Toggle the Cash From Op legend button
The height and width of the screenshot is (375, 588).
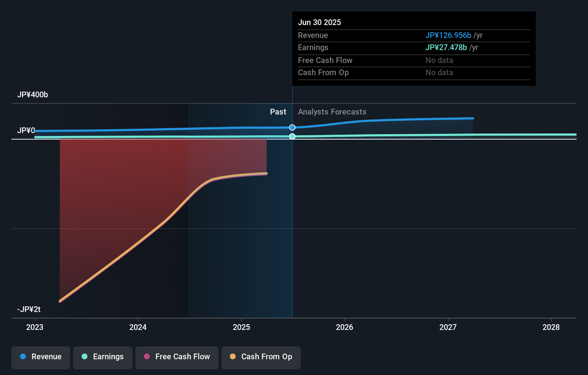tap(261, 357)
